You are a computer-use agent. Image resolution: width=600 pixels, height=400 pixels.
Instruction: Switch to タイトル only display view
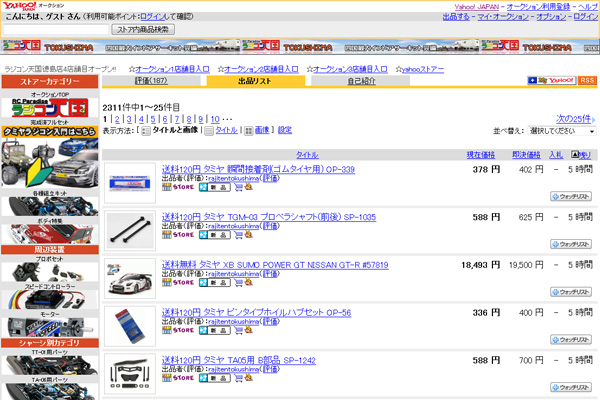(226, 131)
